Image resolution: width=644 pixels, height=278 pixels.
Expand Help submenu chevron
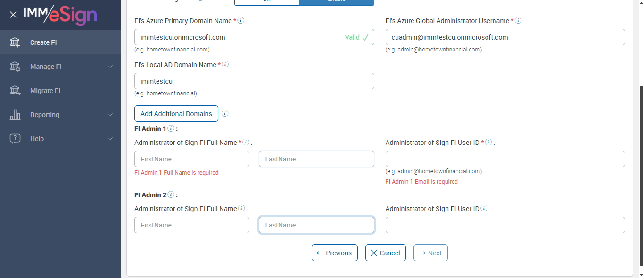[110, 139]
